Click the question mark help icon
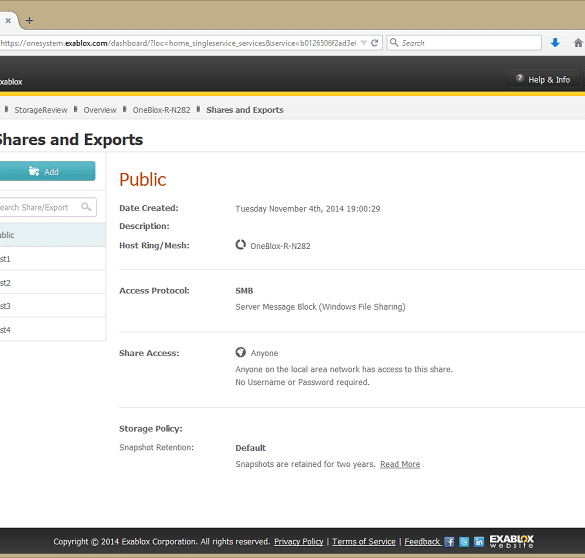This screenshot has width=585, height=558. 519,78
